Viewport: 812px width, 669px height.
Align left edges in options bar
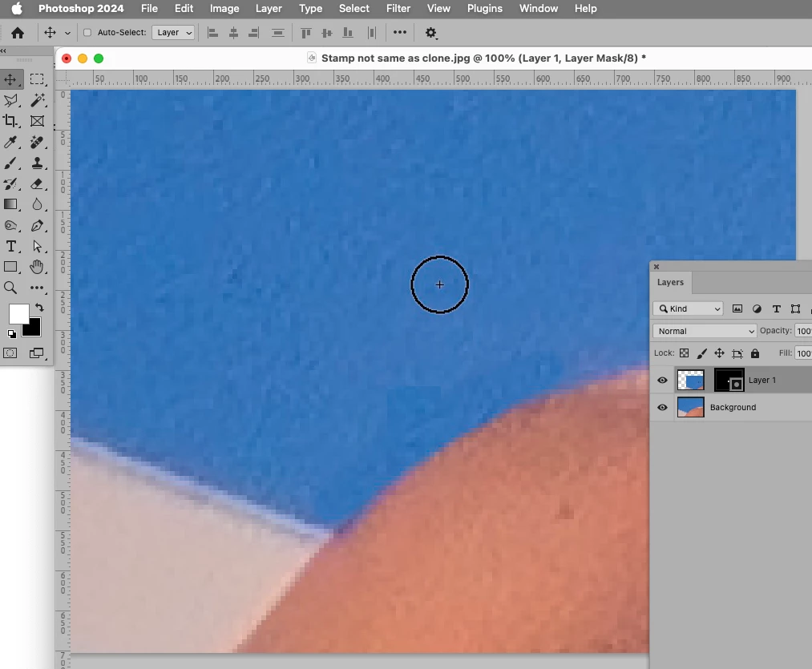212,33
